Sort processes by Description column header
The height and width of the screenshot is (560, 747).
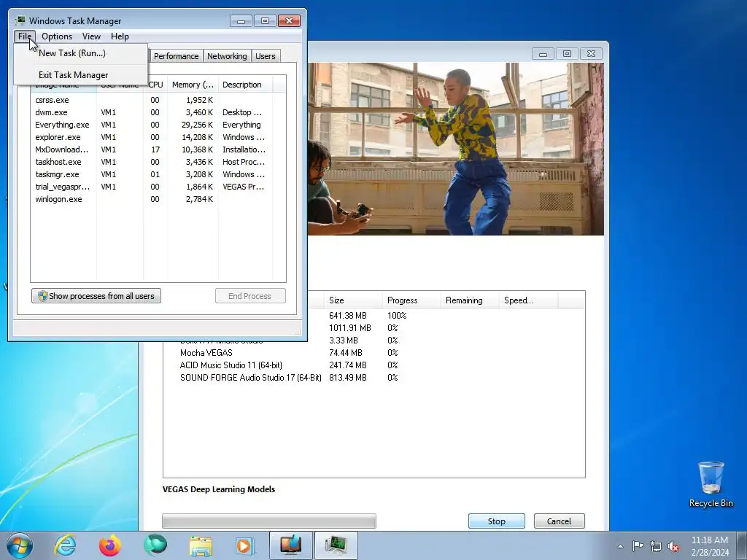click(245, 85)
